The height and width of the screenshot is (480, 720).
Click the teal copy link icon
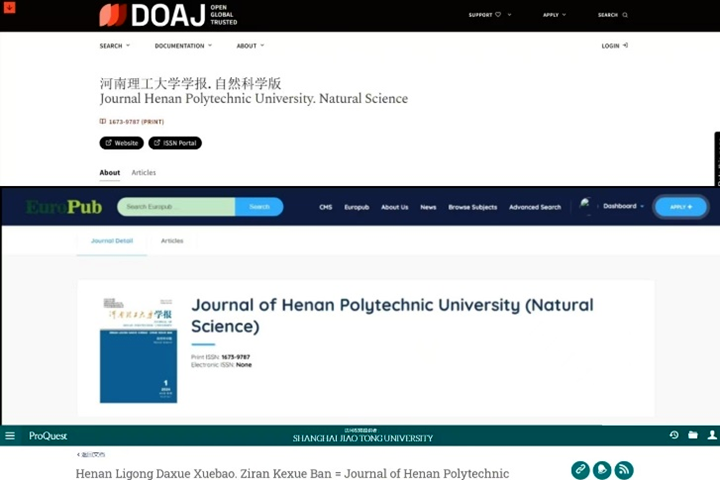coord(580,470)
